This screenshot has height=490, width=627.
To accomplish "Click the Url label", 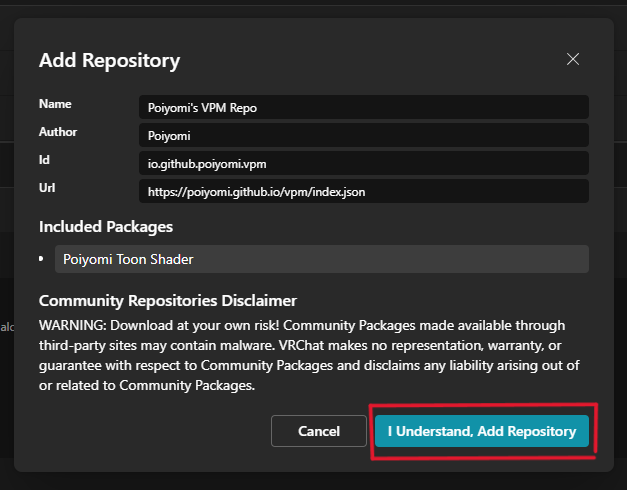I will (47, 187).
